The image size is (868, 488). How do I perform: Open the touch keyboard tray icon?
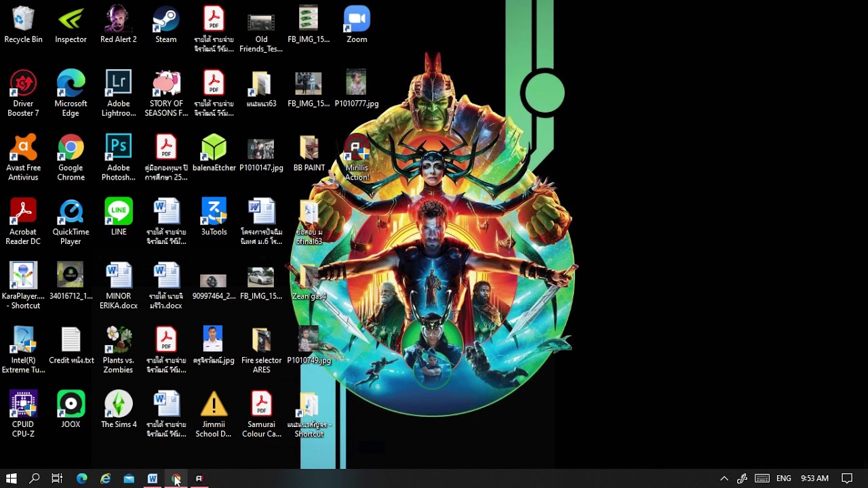pos(762,479)
